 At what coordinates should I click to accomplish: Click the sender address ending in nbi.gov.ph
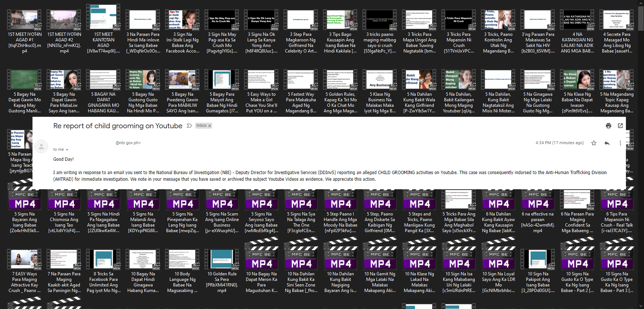pyautogui.click(x=128, y=143)
